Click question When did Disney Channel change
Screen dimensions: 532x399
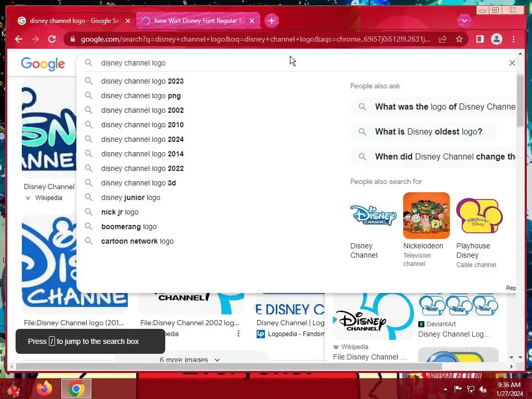[x=434, y=157]
